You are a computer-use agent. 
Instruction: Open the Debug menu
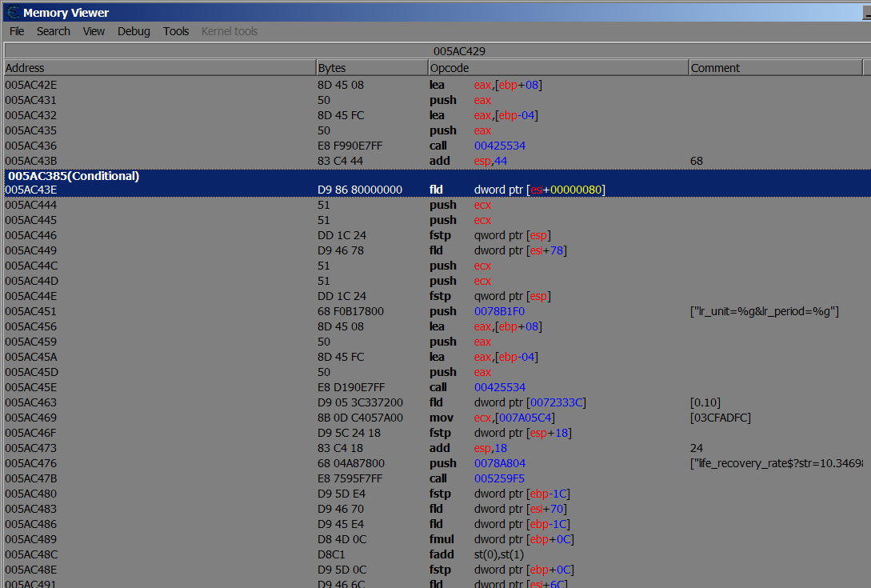(134, 31)
